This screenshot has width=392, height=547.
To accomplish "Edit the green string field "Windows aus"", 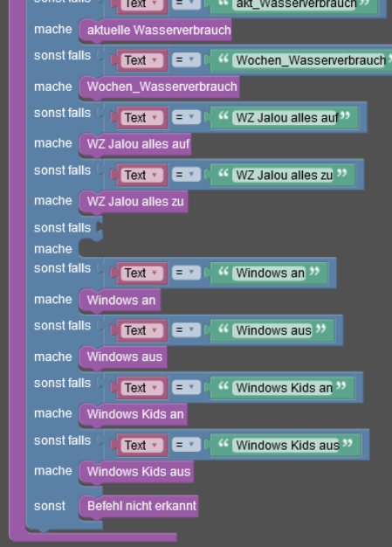I will tap(274, 330).
